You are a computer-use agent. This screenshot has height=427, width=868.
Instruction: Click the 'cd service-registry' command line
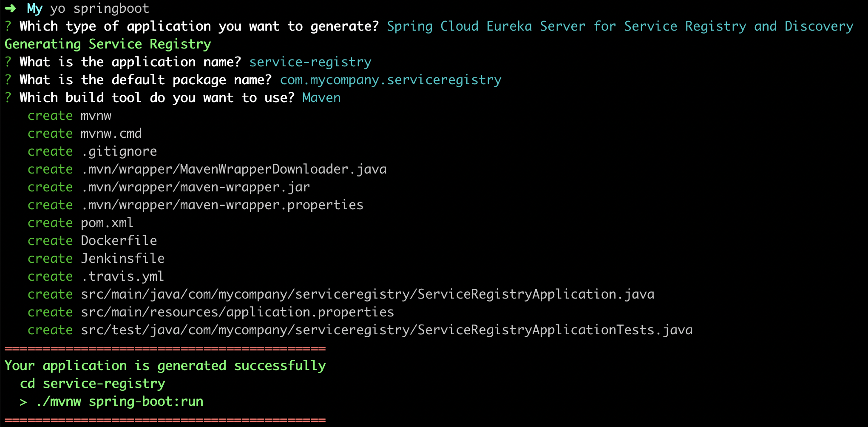click(93, 383)
